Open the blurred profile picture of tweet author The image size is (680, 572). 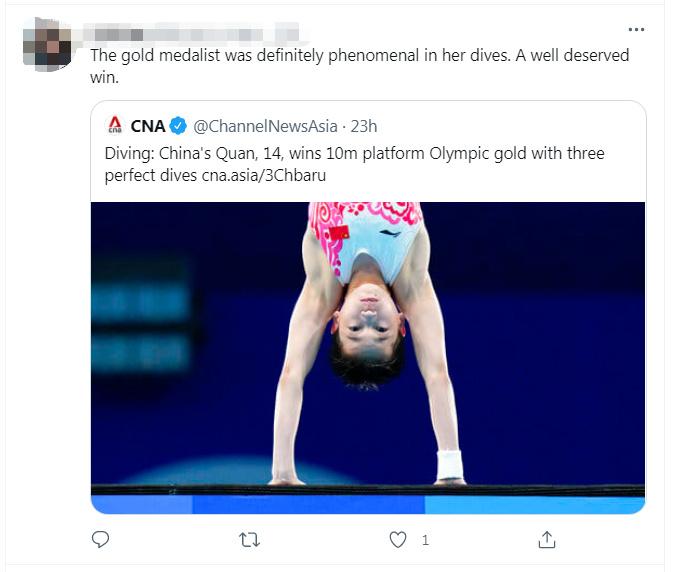point(47,43)
